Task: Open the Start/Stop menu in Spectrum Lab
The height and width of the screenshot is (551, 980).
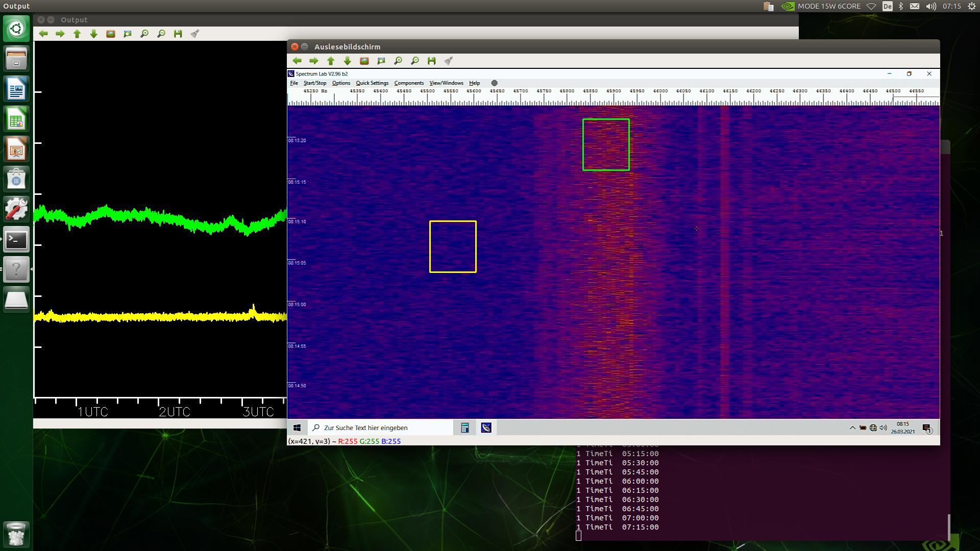Action: (315, 83)
